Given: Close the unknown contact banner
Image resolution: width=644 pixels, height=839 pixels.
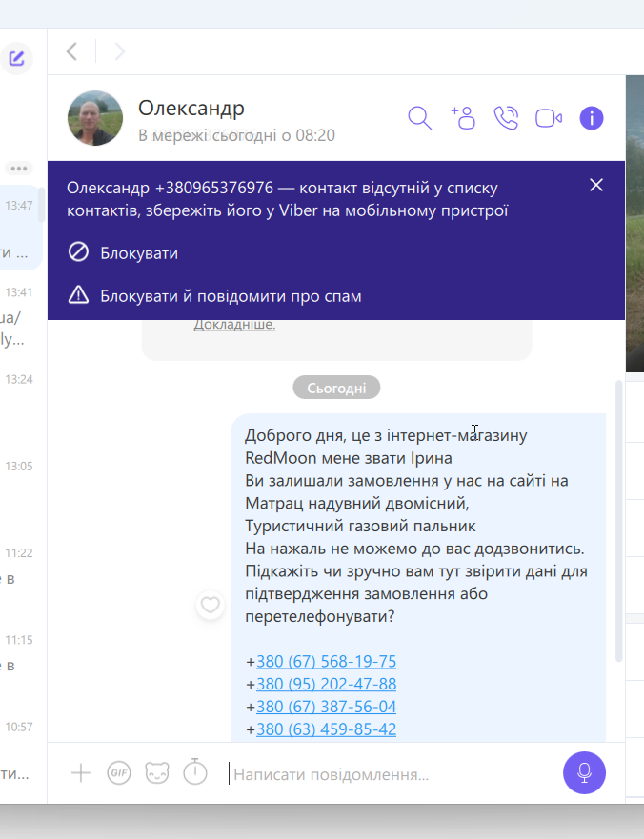Looking at the screenshot, I should pos(596,185).
